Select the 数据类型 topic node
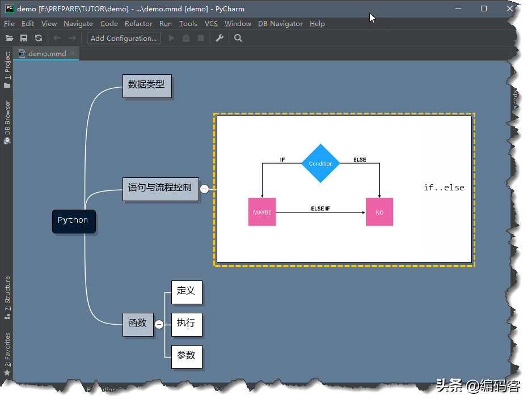This screenshot has height=404, width=532. click(147, 86)
